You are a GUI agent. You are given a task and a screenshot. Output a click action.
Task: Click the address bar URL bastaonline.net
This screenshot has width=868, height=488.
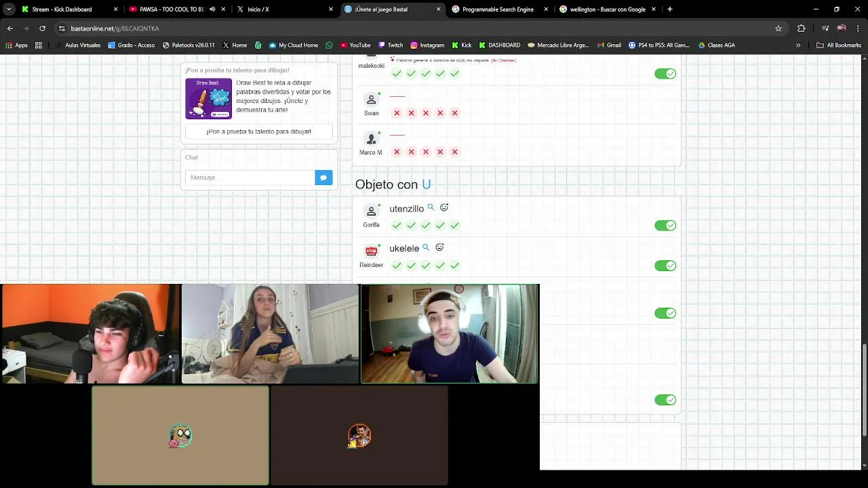[115, 28]
